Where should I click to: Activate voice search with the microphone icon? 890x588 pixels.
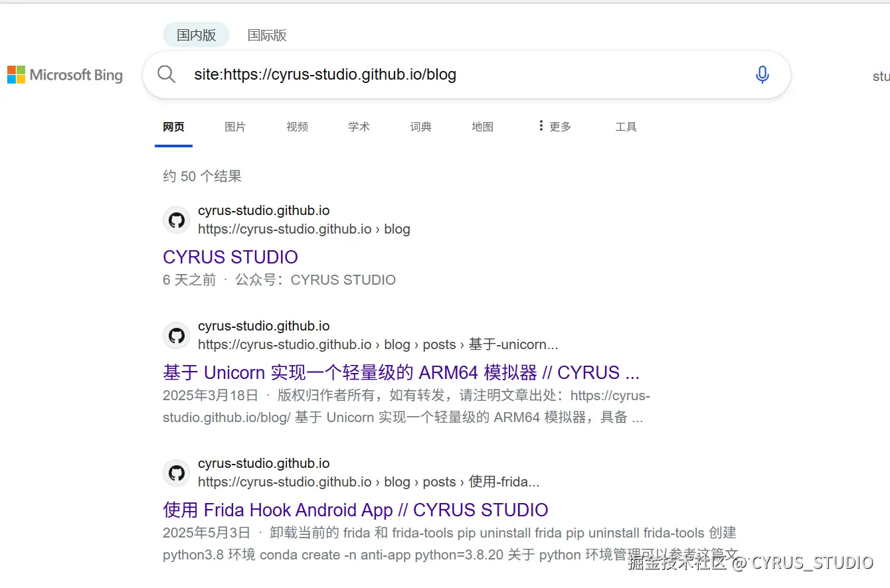click(x=762, y=74)
